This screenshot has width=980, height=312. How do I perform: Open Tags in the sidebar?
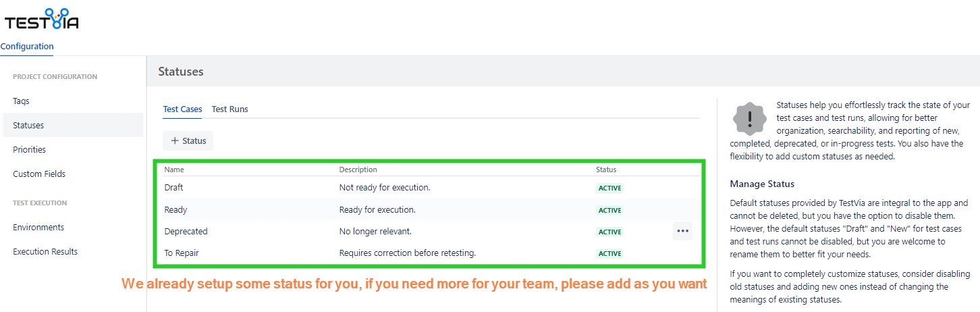[x=21, y=101]
